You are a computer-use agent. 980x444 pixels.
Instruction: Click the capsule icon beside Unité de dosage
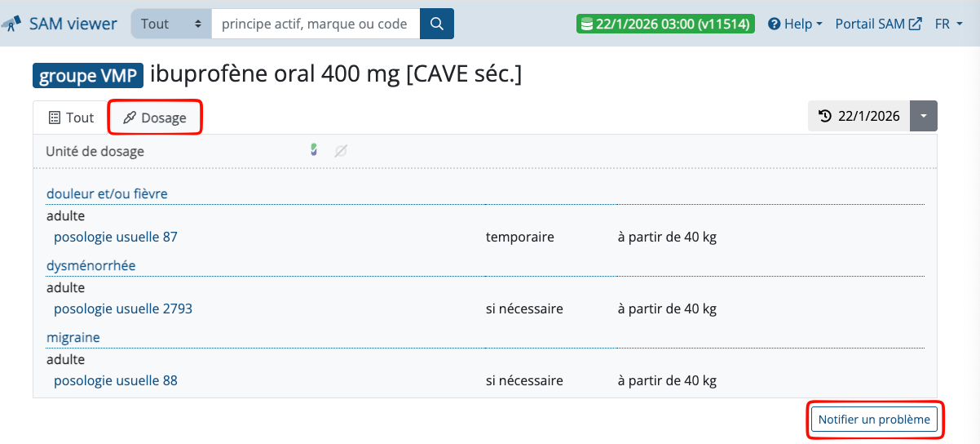[x=314, y=150]
